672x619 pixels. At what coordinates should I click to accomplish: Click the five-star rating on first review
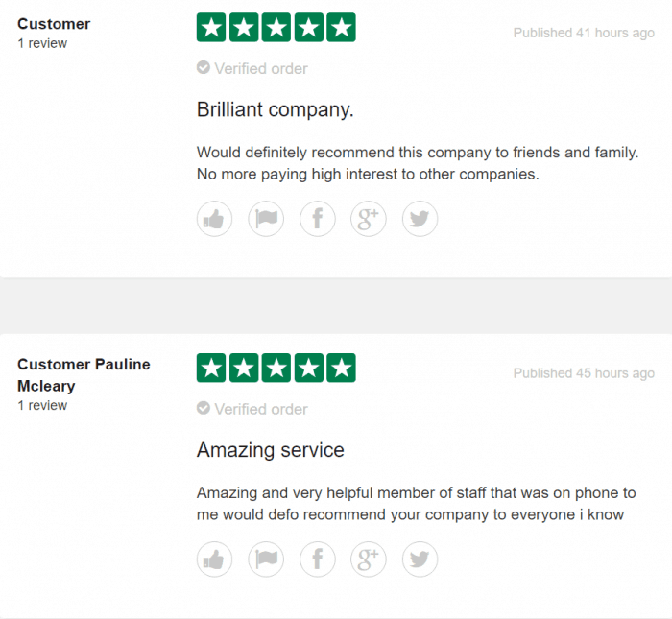(276, 28)
